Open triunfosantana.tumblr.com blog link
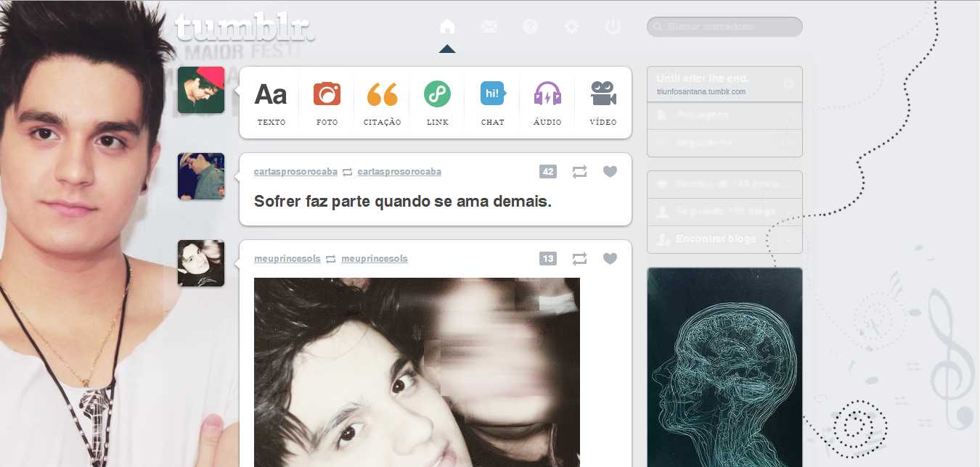 pyautogui.click(x=701, y=92)
